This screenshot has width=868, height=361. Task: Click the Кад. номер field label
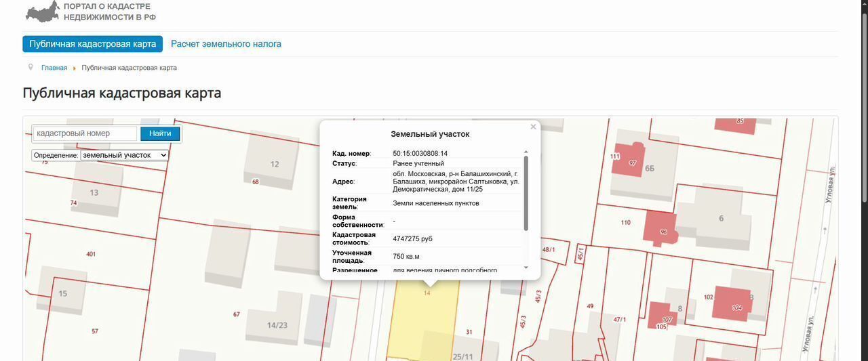(352, 154)
